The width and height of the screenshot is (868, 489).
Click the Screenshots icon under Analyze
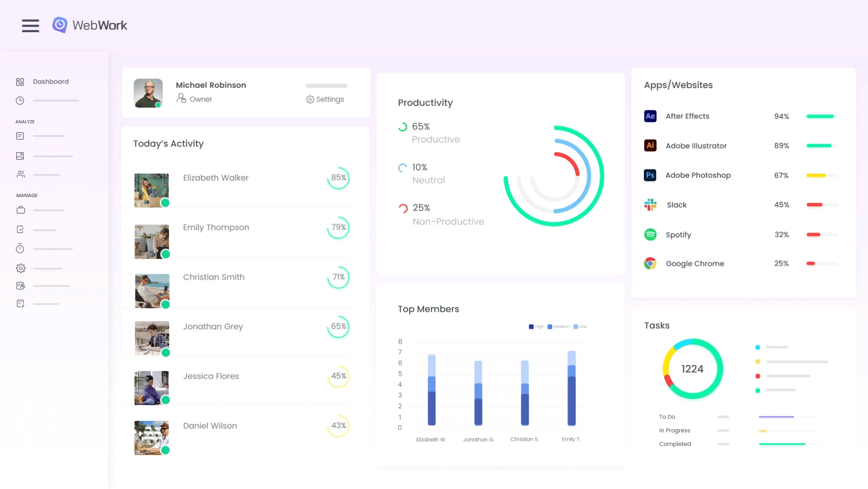tap(19, 155)
